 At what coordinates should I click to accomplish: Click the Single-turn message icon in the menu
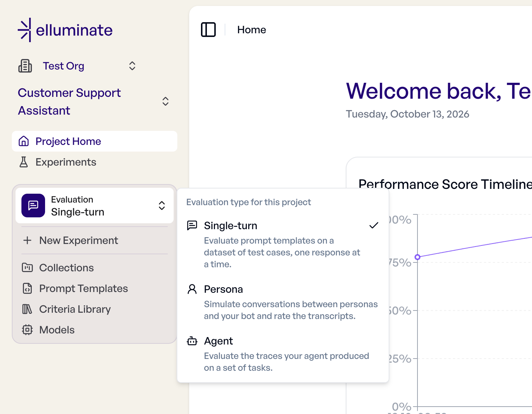point(192,225)
